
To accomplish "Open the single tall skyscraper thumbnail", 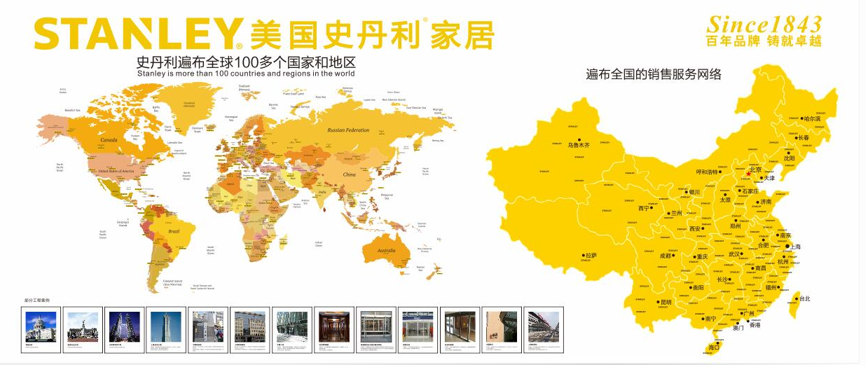I will (x=167, y=326).
